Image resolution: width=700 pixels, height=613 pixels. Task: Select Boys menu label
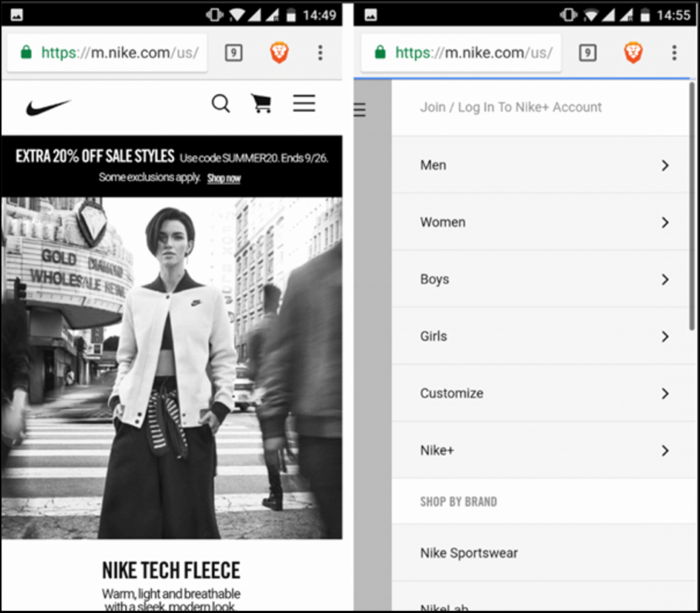pos(434,279)
